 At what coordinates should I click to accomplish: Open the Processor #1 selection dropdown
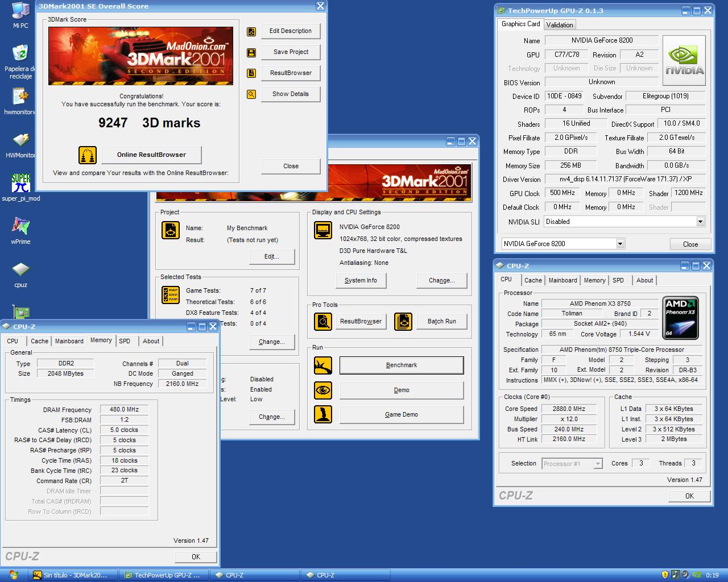pos(598,464)
